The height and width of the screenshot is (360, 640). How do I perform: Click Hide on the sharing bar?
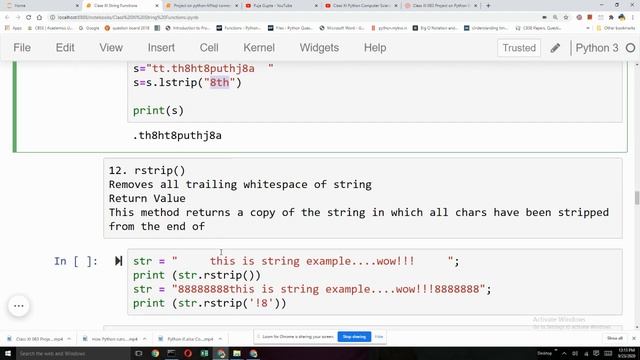(379, 337)
